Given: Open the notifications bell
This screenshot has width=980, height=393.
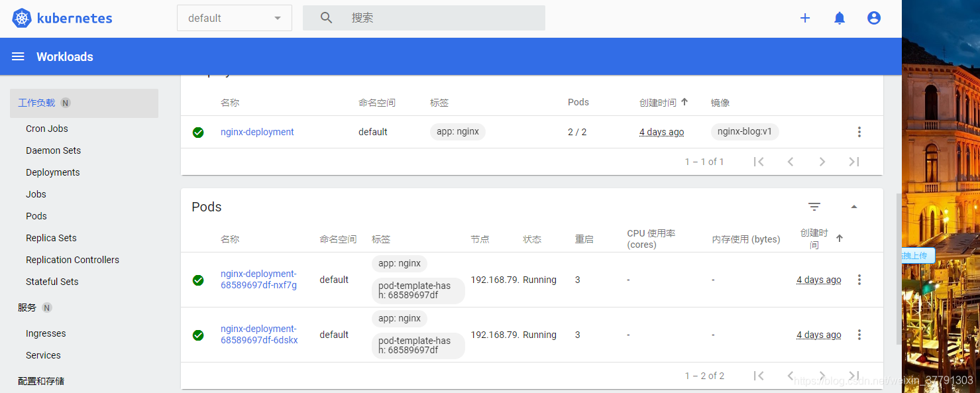Looking at the screenshot, I should (x=840, y=18).
